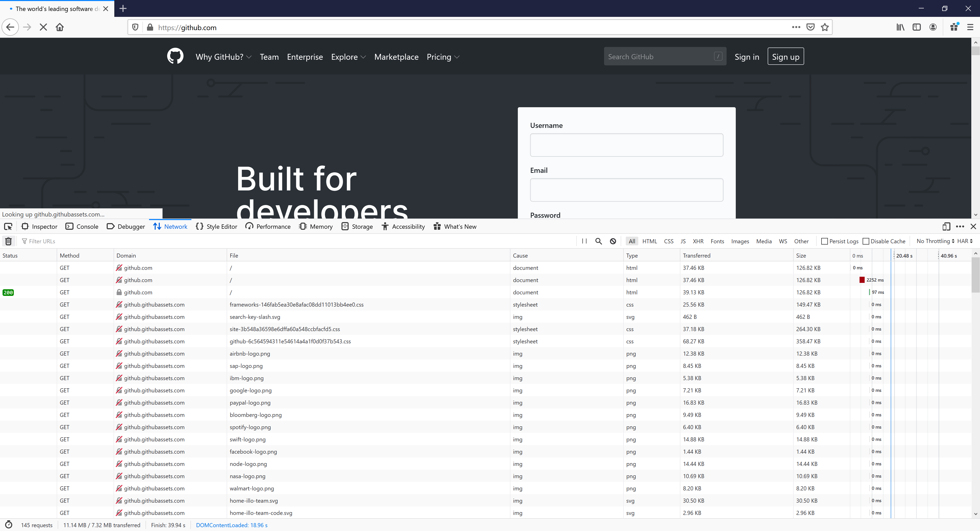Open What's New gift icon in toolbar
The height and width of the screenshot is (531, 980).
954,27
